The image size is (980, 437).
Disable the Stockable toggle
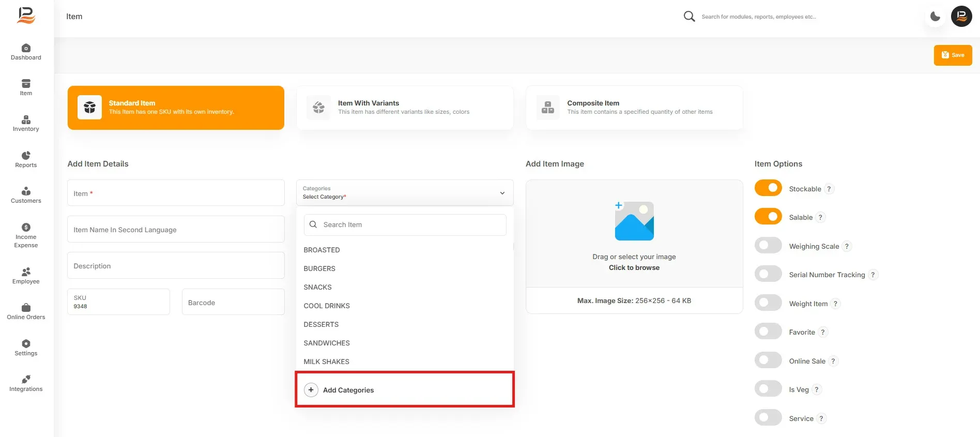[x=768, y=188]
